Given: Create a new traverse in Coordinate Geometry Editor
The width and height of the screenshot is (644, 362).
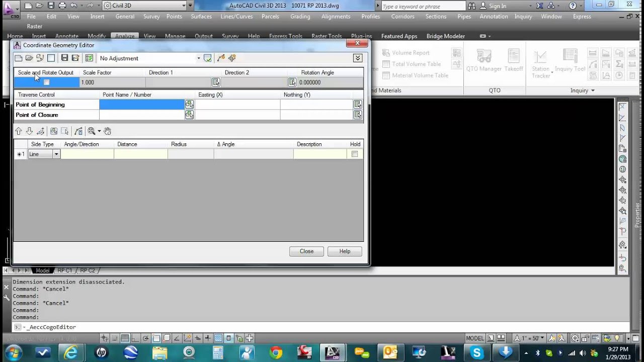Looking at the screenshot, I should pos(19,58).
